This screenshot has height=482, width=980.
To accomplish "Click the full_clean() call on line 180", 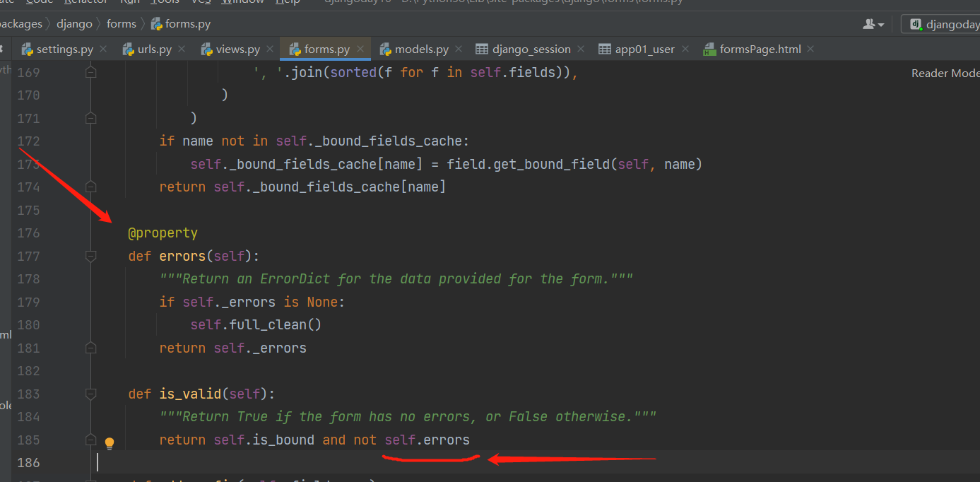I will click(276, 325).
